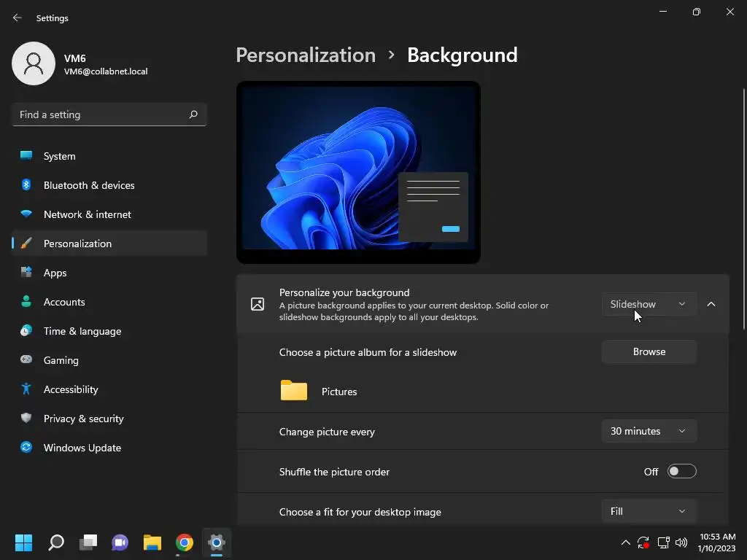
Task: Launch the Chat app from taskbar
Action: [120, 542]
